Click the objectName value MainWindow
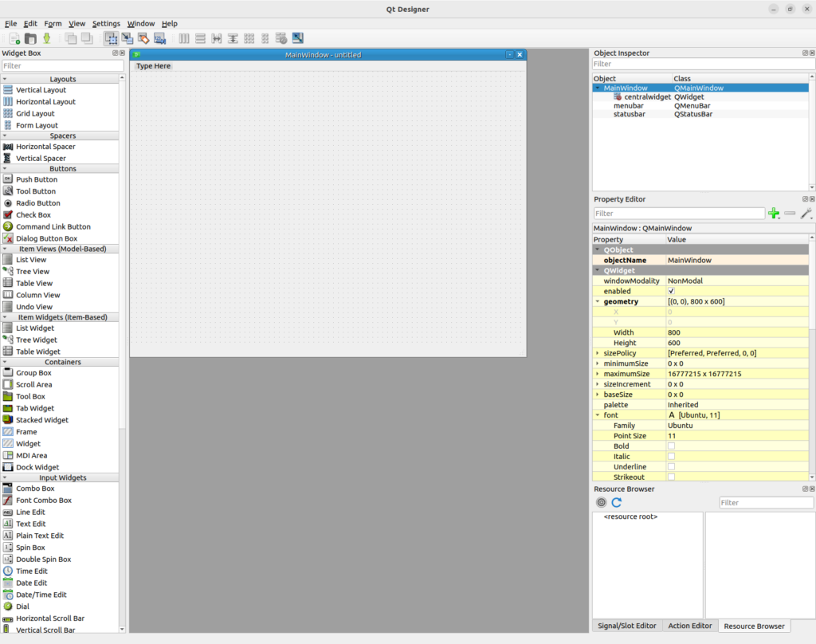Viewport: 816px width, 644px height. click(737, 260)
